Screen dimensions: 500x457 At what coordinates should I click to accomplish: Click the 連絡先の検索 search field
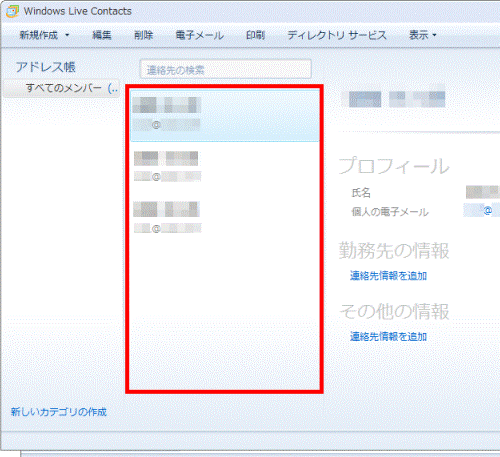pos(226,69)
